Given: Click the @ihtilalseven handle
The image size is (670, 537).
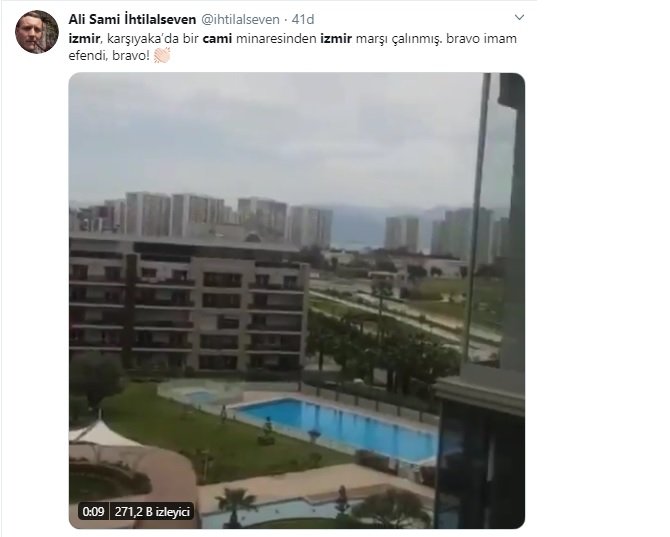Looking at the screenshot, I should [x=240, y=19].
